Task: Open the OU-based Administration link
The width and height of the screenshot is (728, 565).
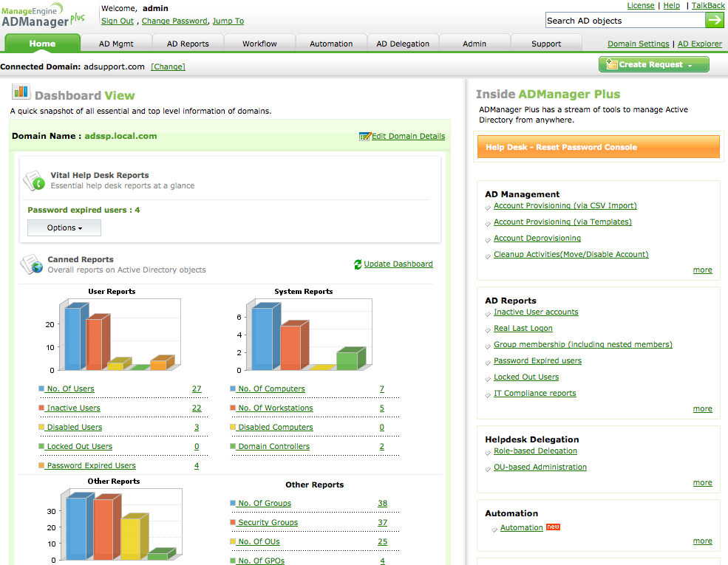Action: click(x=540, y=467)
